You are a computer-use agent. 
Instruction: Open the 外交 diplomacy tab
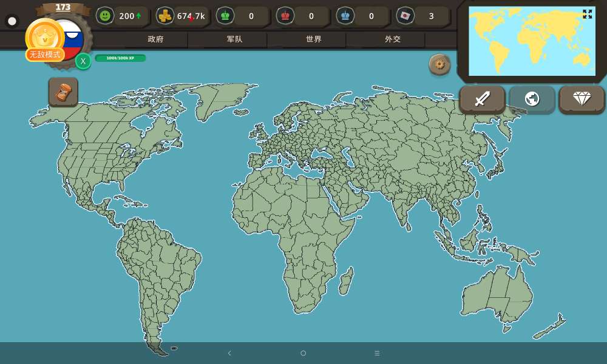point(393,39)
